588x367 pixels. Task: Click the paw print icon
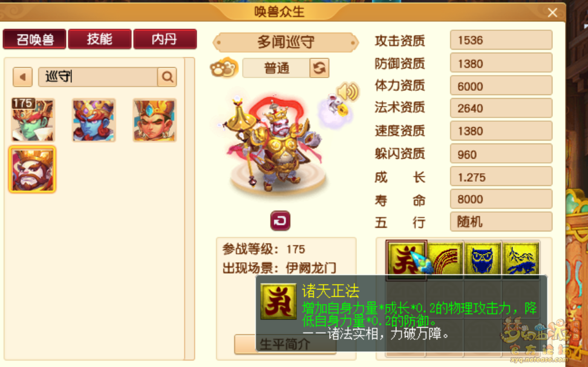point(224,68)
